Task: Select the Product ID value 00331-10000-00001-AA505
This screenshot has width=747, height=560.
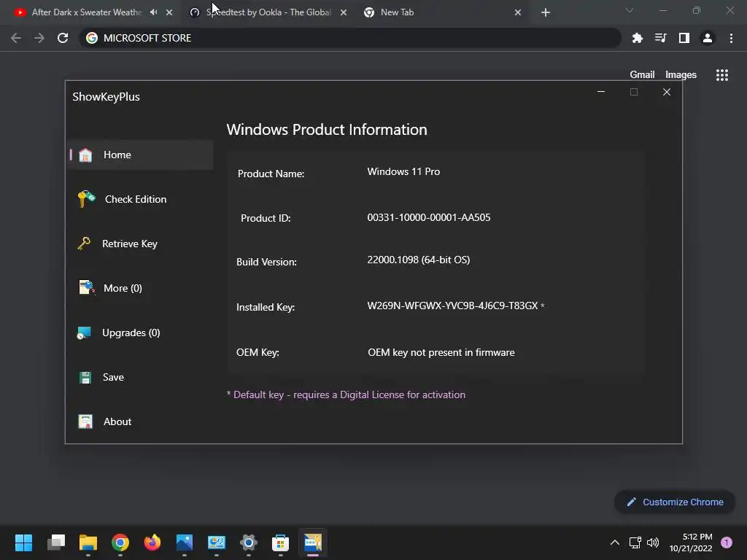Action: (x=429, y=217)
